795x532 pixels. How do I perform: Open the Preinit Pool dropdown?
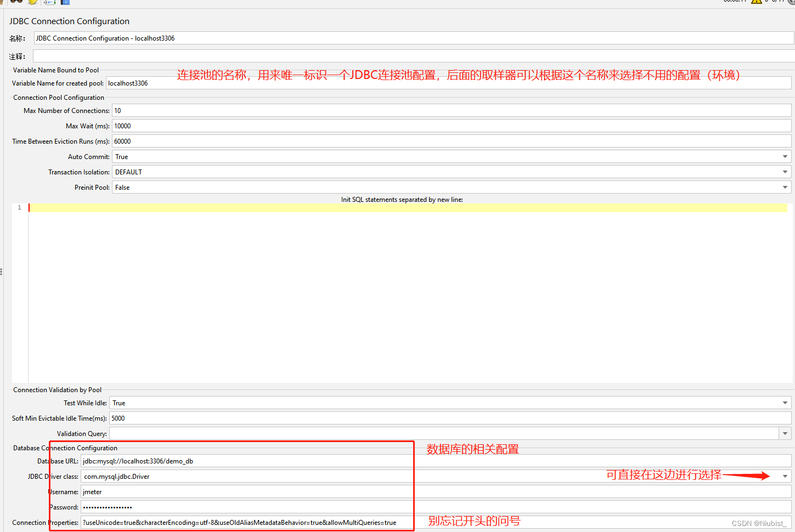(x=452, y=187)
